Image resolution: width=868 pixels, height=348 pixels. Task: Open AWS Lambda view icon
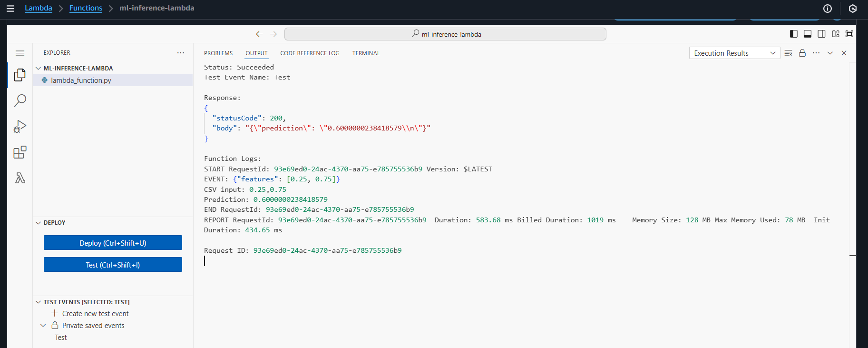pyautogui.click(x=20, y=178)
